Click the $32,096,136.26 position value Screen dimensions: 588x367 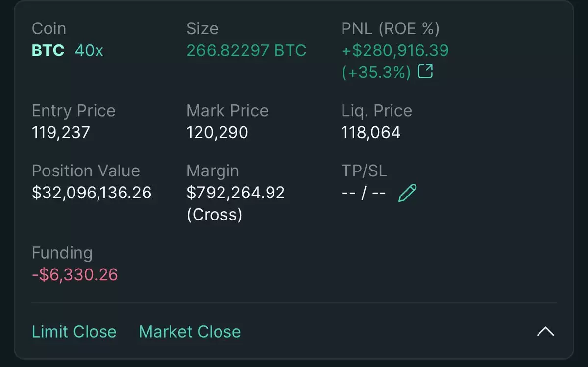click(x=92, y=193)
